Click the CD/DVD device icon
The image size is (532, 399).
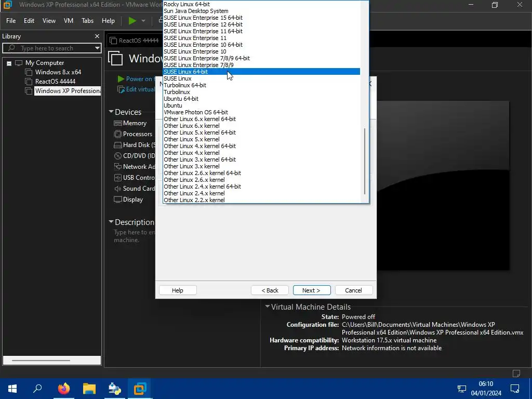pos(118,156)
